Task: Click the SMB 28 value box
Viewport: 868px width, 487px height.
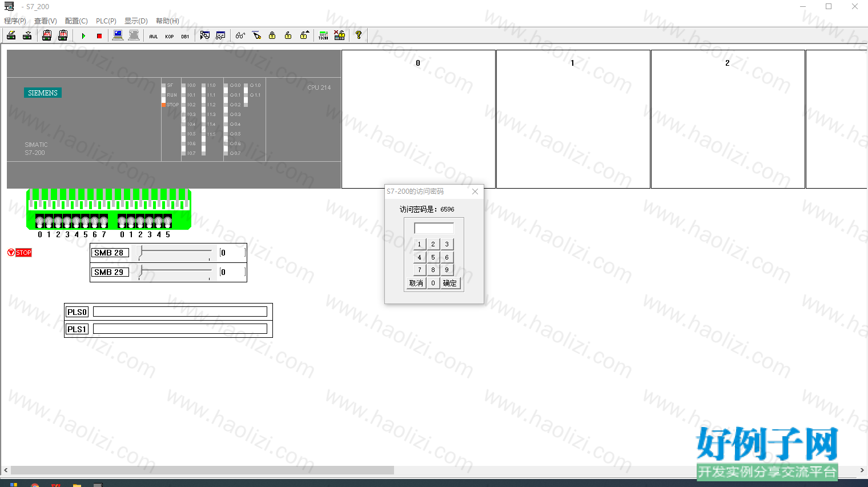Action: click(x=233, y=253)
